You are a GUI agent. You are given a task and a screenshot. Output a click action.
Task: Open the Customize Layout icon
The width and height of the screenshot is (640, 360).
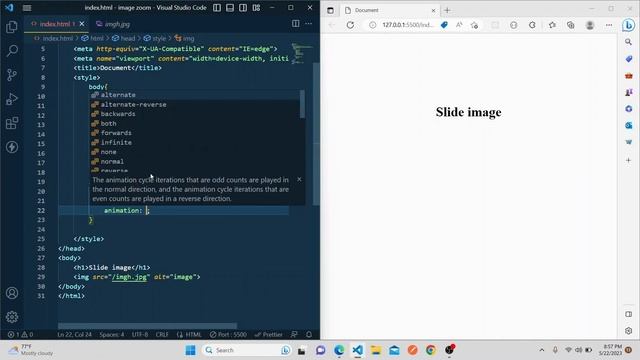[x=256, y=8]
